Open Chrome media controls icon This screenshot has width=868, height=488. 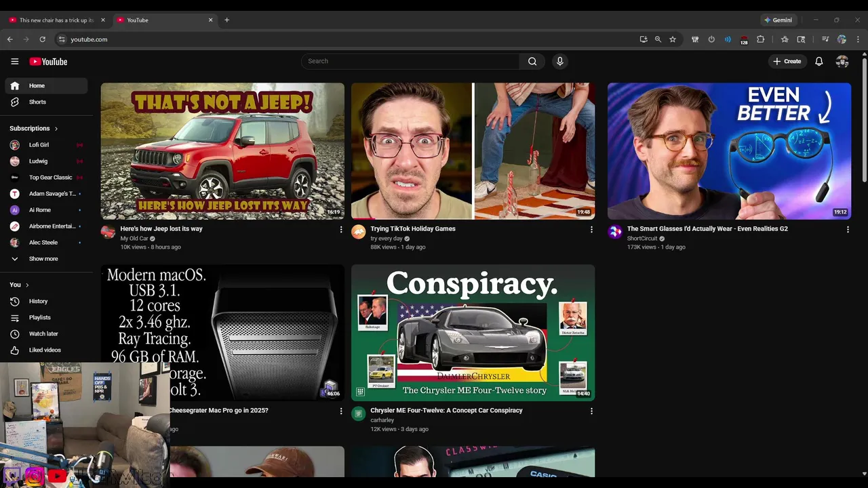tap(825, 39)
